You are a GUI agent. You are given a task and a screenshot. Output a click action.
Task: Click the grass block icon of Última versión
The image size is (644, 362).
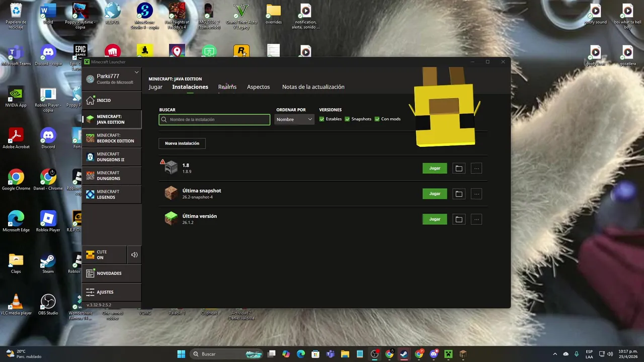(171, 218)
